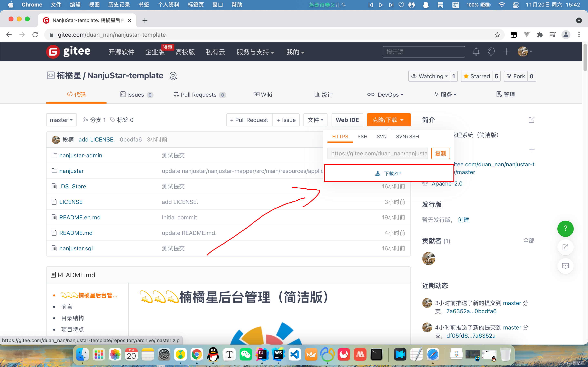Click the 搜开源 search input field
The height and width of the screenshot is (367, 588).
423,52
